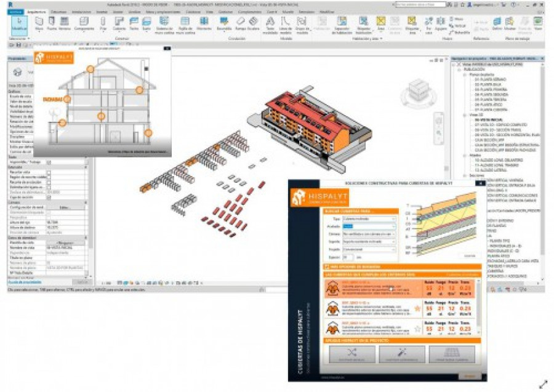Image resolution: width=554 pixels, height=392 pixels.
Task: Select the Ventana window tool
Action: tap(64, 24)
